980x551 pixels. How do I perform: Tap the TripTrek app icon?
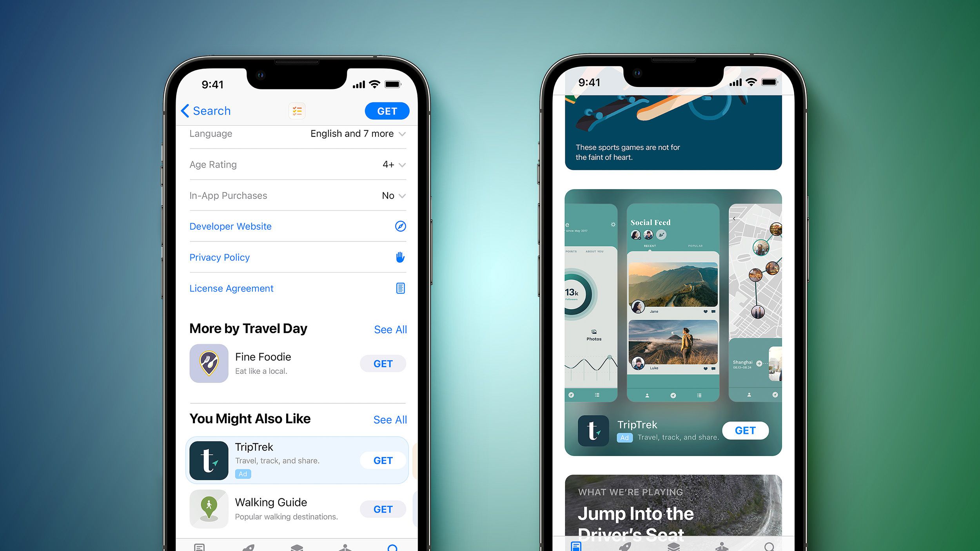coord(211,460)
